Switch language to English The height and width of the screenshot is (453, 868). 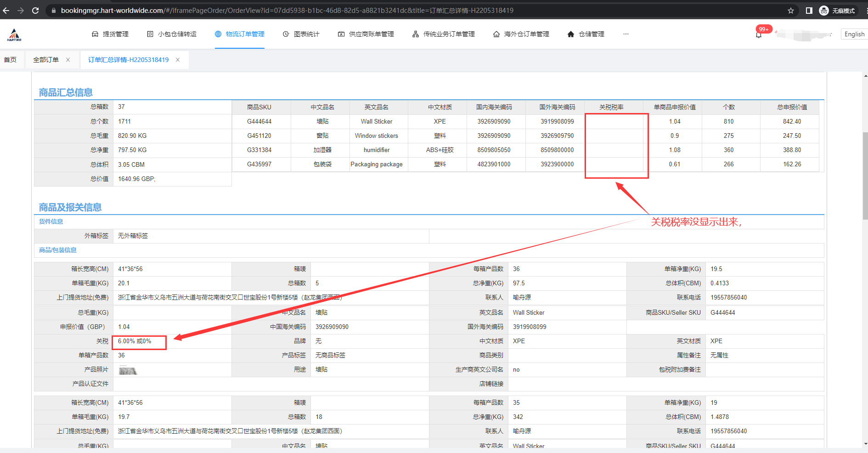854,34
